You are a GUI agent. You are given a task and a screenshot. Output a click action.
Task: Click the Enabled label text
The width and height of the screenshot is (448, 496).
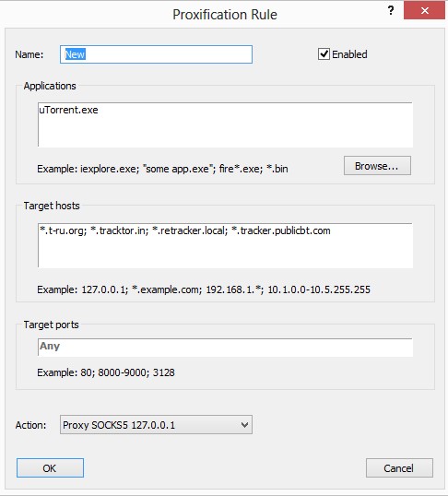[x=349, y=54]
